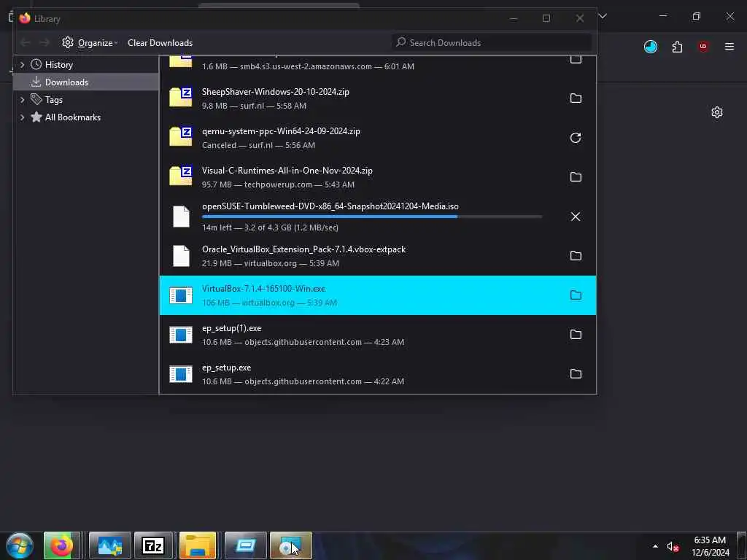The image size is (747, 560).
Task: Click Oracle_VirtualBox_Extension_Pack-7.1.4.vbox-extpack filename
Action: pos(304,249)
